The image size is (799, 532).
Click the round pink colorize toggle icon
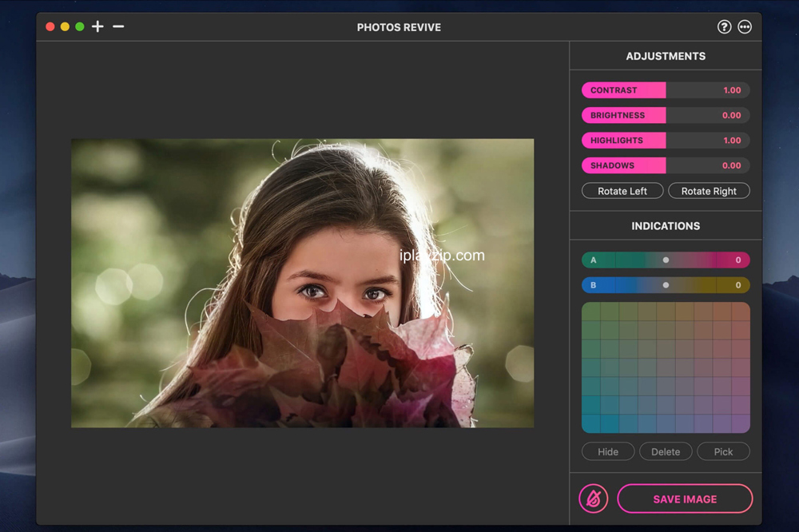click(593, 498)
